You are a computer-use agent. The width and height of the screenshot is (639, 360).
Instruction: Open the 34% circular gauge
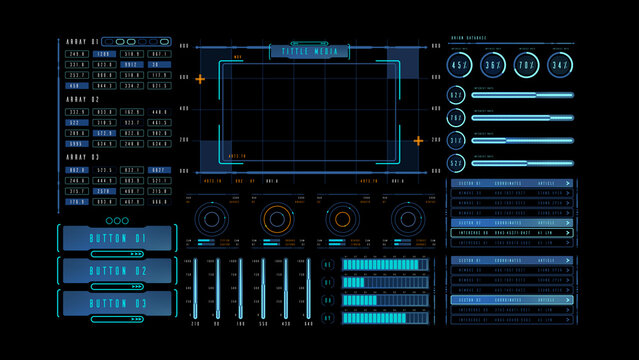pyautogui.click(x=560, y=65)
